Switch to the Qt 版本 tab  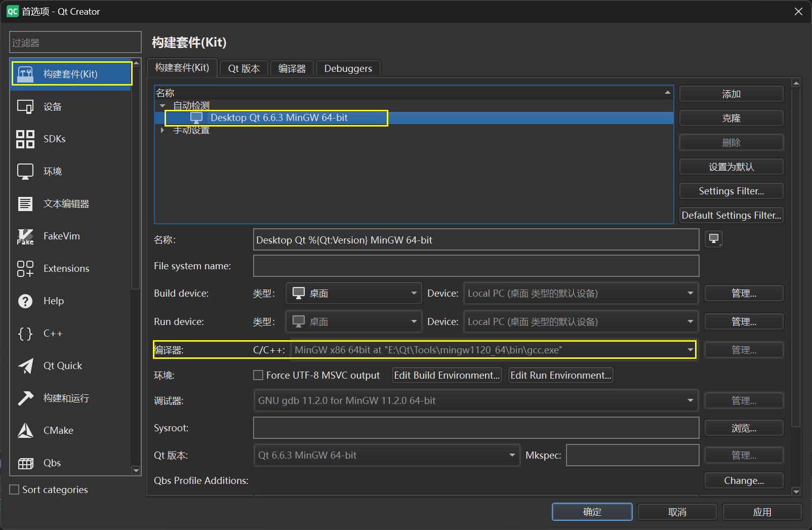pyautogui.click(x=244, y=68)
